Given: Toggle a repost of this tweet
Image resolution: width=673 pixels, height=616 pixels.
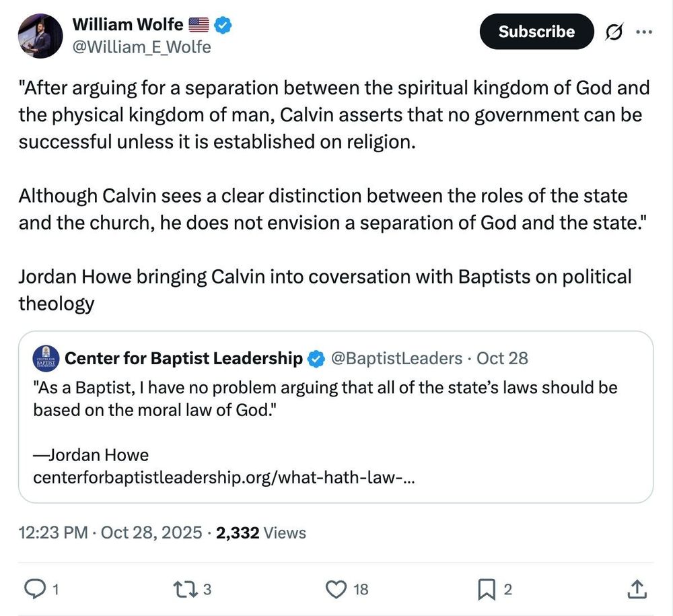Looking at the screenshot, I should [183, 589].
